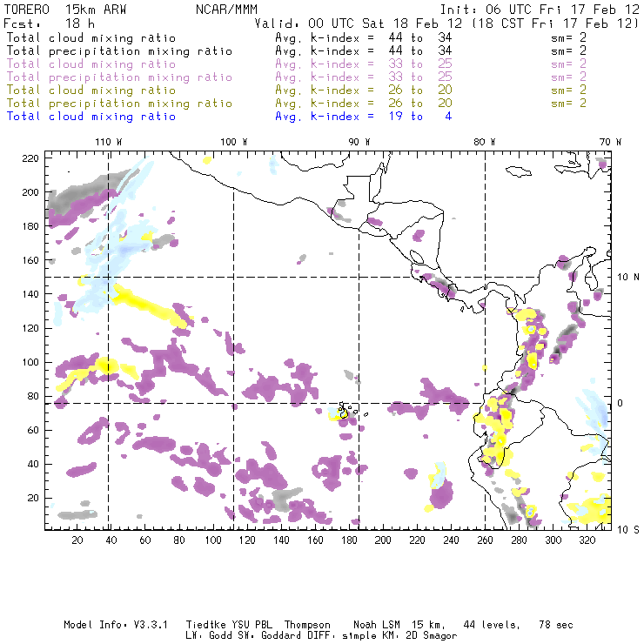Select black "Total cloud mixing ratio" legend label
This screenshot has height=644, width=644.
click(91, 38)
